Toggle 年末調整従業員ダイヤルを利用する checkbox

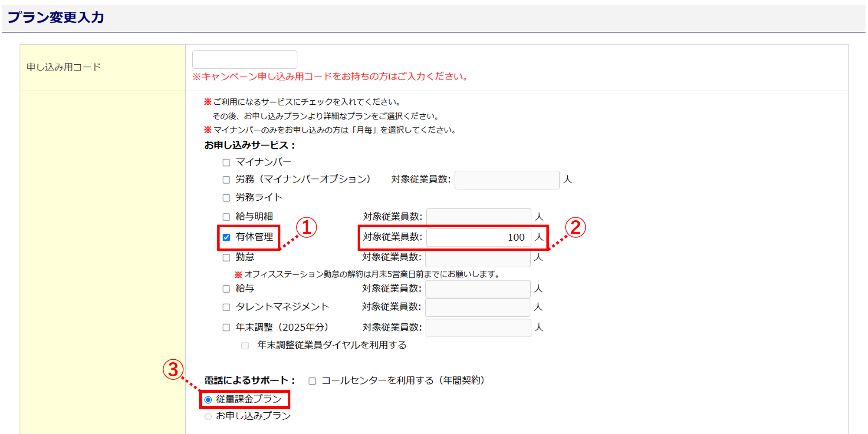click(245, 346)
